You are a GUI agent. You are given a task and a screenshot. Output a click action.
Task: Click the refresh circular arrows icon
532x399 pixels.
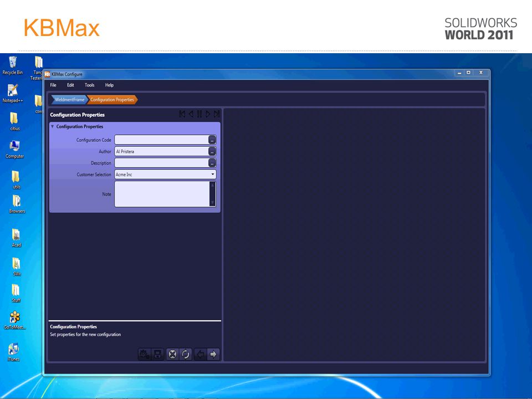(186, 355)
